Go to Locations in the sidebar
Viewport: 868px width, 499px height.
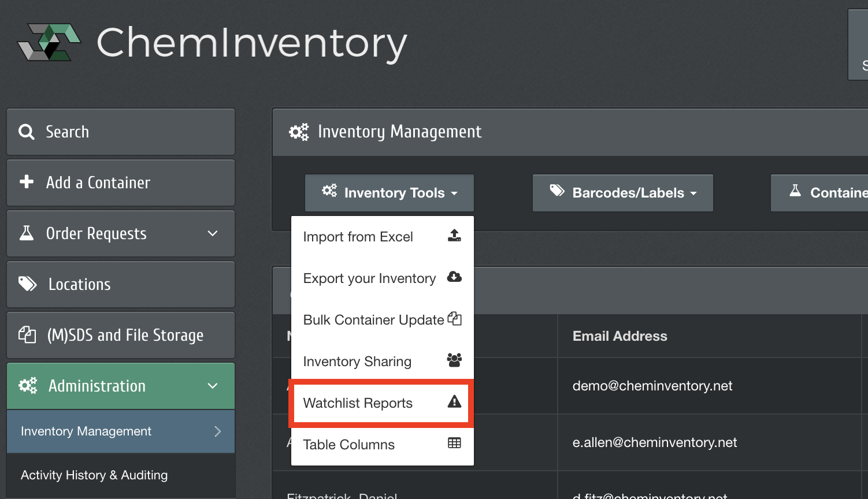pyautogui.click(x=121, y=284)
